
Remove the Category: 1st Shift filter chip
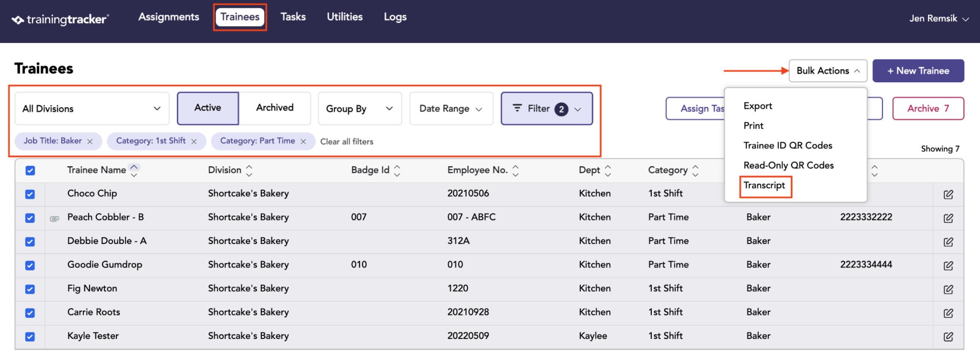(x=194, y=142)
